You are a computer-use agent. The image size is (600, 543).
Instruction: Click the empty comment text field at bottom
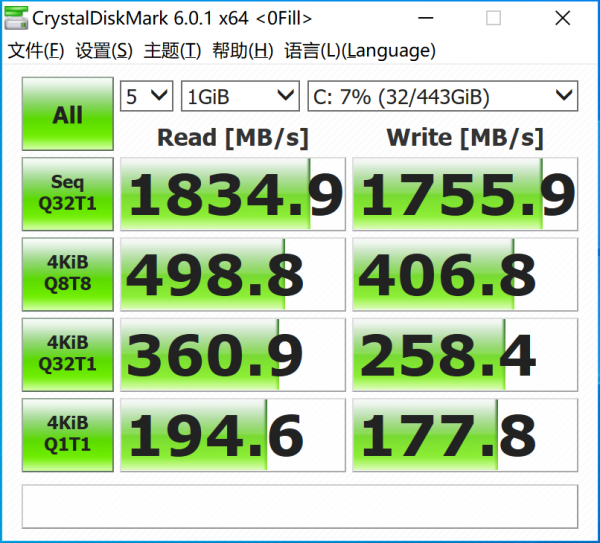(x=299, y=505)
